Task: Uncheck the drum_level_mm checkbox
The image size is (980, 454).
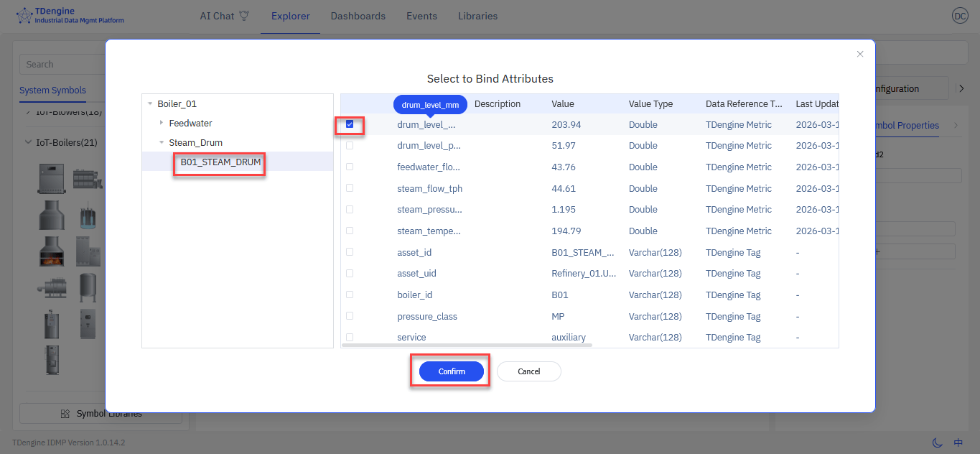Action: pyautogui.click(x=350, y=124)
